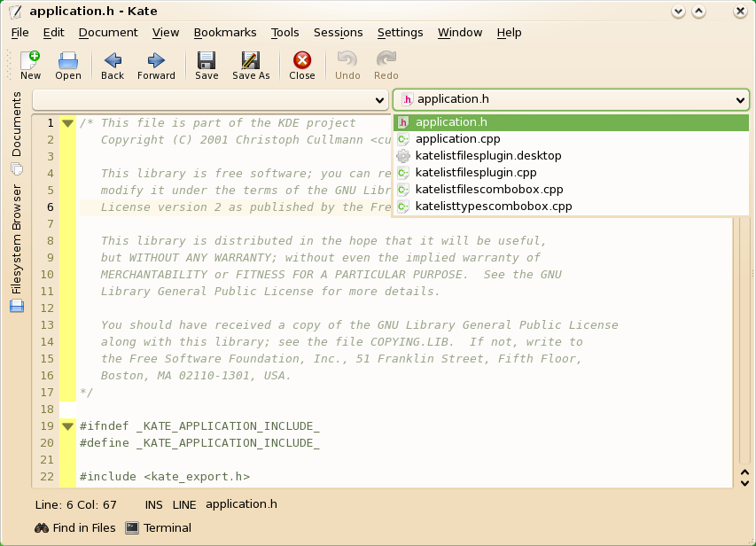Click the window shade down-arrow title button
The width and height of the screenshot is (756, 546).
coord(678,12)
